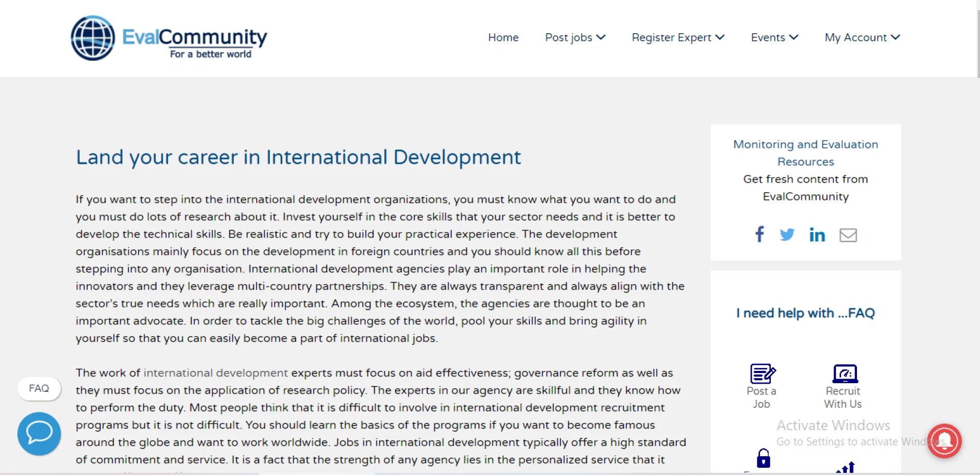Click the floating FAQ button
The width and height of the screenshot is (980, 475).
coord(39,388)
